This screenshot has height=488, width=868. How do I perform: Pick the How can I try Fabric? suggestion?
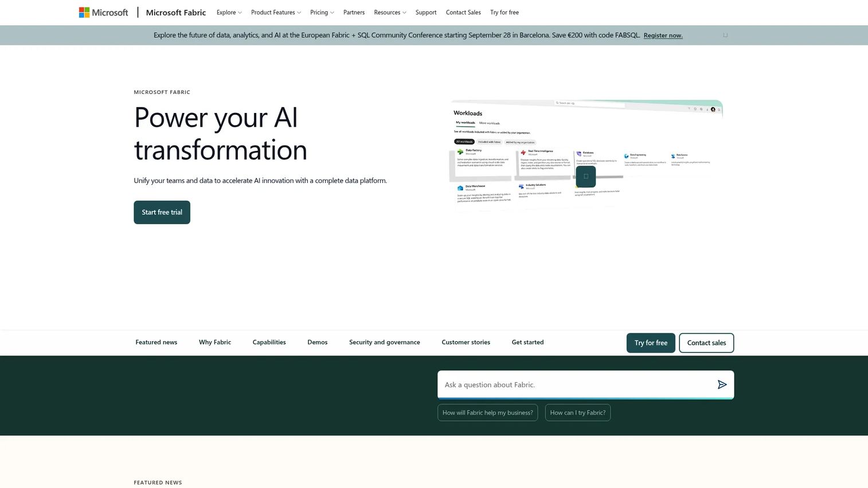(578, 413)
